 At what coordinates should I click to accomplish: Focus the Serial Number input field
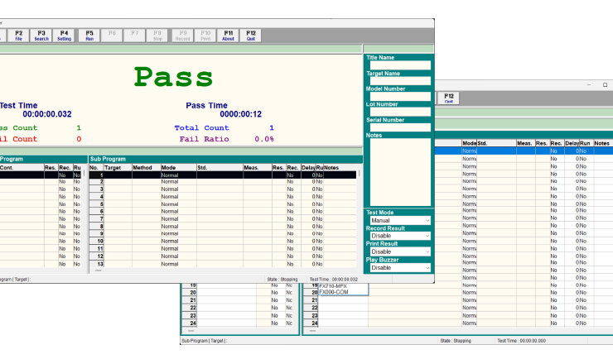pyautogui.click(x=398, y=127)
